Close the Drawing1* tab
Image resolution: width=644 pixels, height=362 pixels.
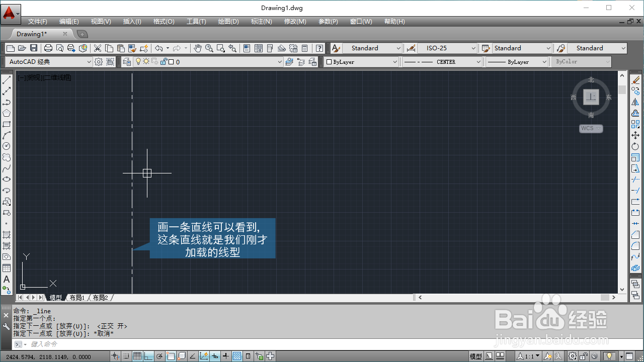pos(65,34)
